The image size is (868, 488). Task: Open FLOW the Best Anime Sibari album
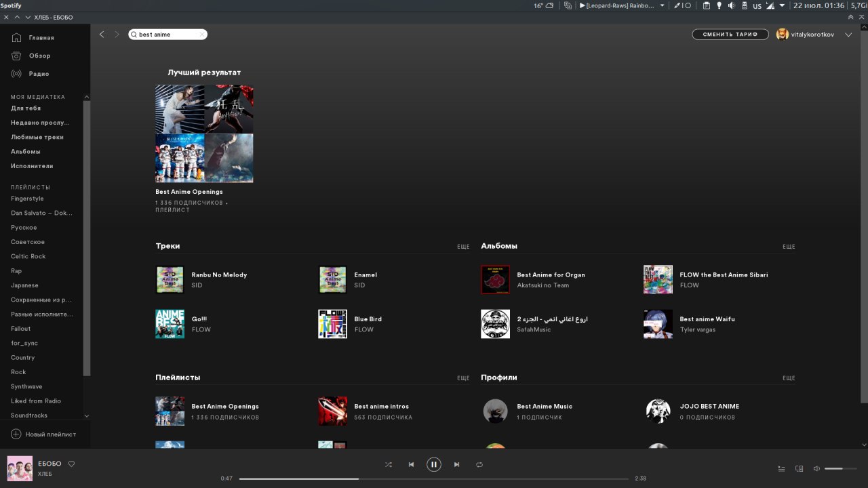tap(724, 275)
